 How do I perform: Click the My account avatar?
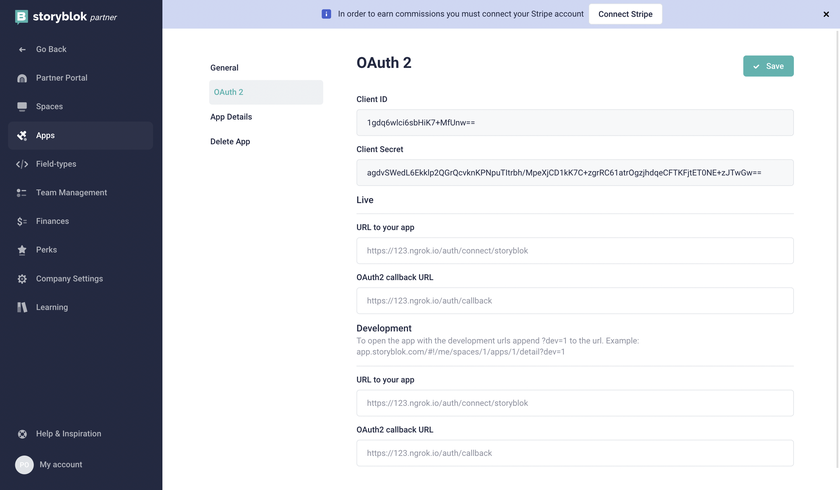click(24, 465)
